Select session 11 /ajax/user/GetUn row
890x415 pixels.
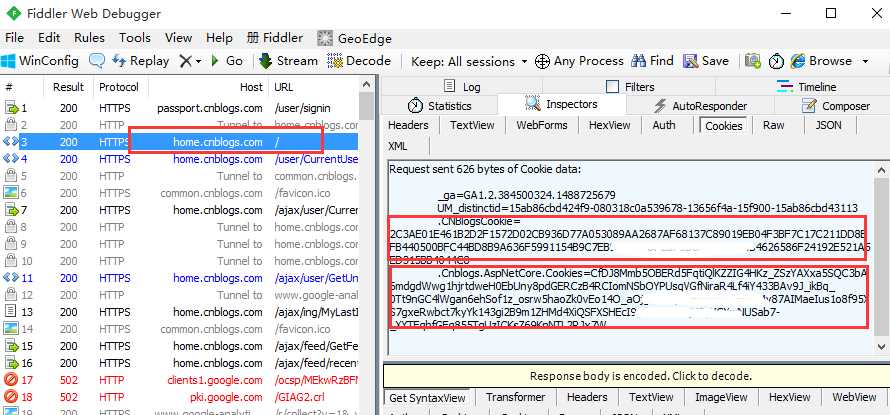pos(180,278)
